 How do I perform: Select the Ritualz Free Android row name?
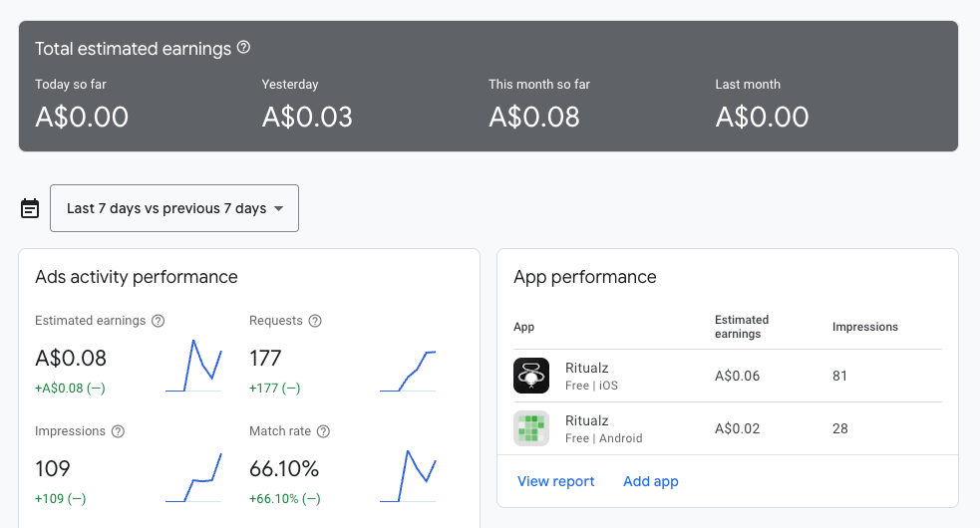[x=604, y=428]
